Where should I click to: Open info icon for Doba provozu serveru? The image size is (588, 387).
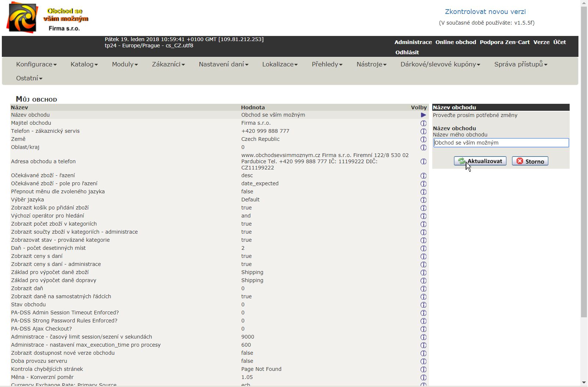423,361
